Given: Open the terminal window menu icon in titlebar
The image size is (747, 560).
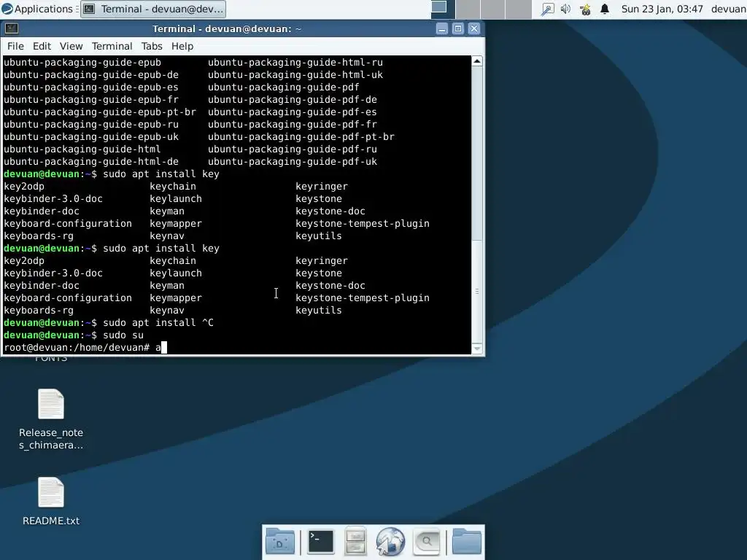Looking at the screenshot, I should click(x=12, y=28).
